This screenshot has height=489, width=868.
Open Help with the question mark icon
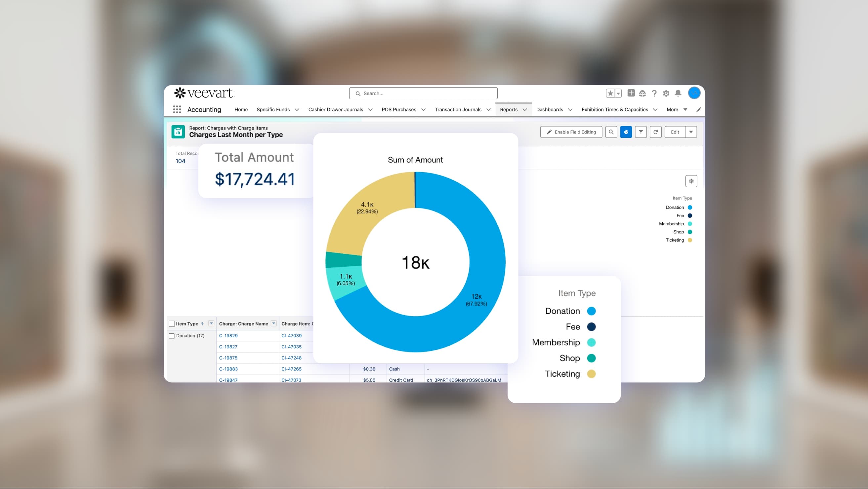tap(654, 93)
